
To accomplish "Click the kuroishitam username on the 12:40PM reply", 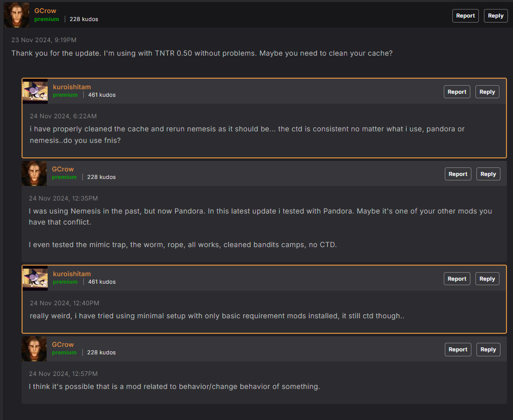I will 72,274.
